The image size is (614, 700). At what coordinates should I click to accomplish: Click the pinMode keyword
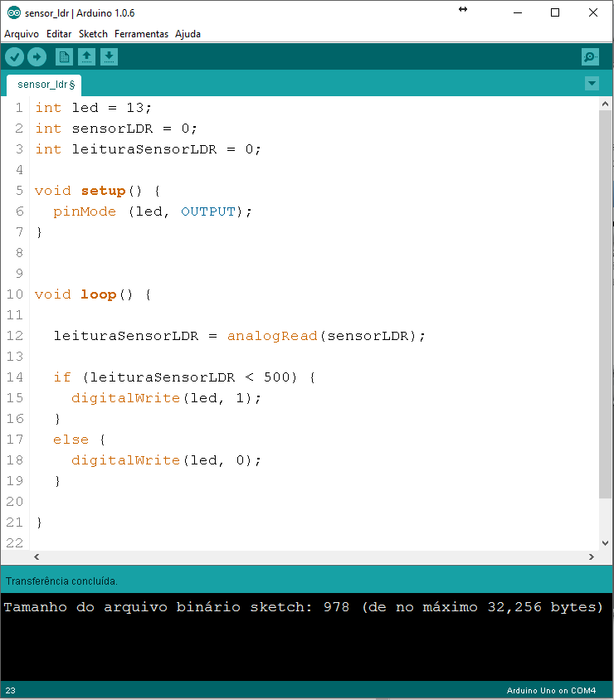85,211
